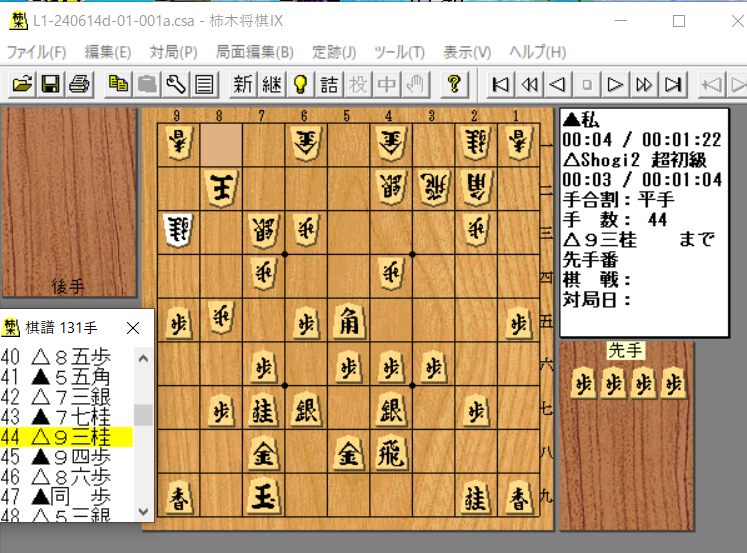The width and height of the screenshot is (747, 553).
Task: Click the highlighted empty square 8一
Action: 221,145
